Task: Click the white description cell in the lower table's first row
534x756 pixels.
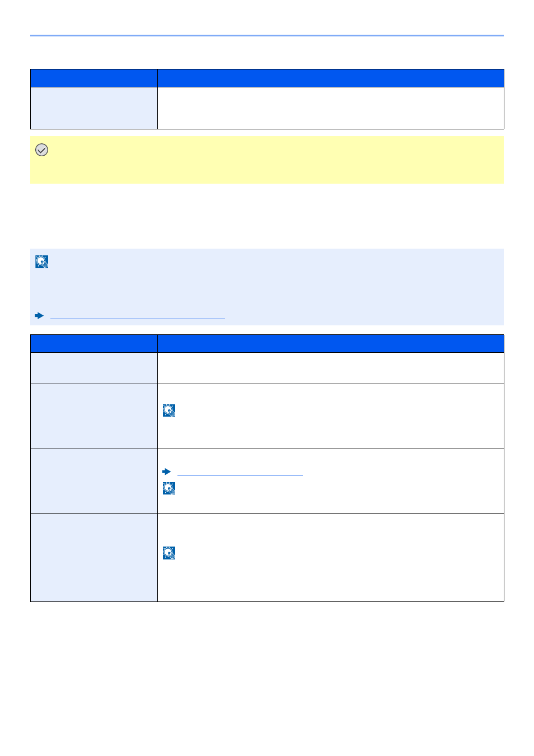Action: (x=331, y=368)
